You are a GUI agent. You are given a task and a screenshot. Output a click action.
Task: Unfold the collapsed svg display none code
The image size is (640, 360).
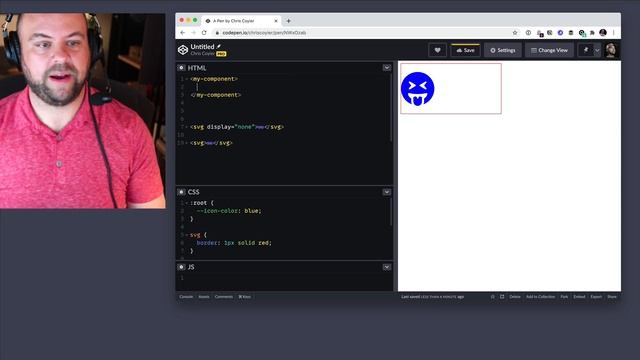point(260,127)
